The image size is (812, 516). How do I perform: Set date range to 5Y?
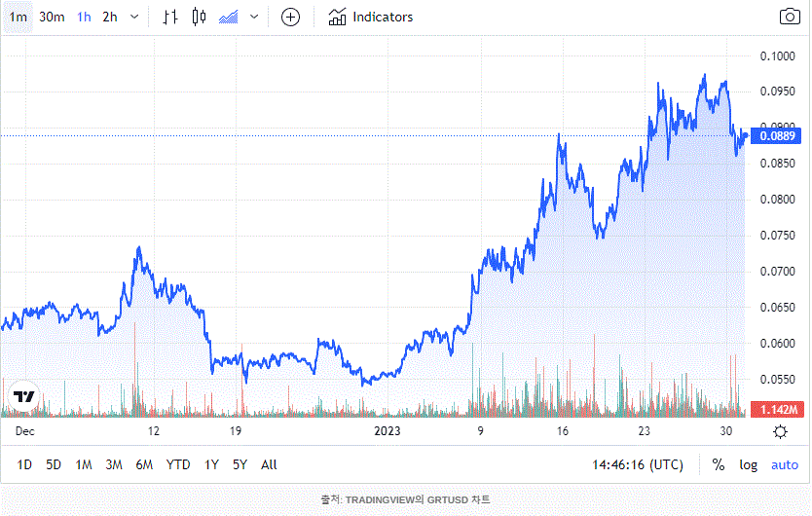point(240,464)
